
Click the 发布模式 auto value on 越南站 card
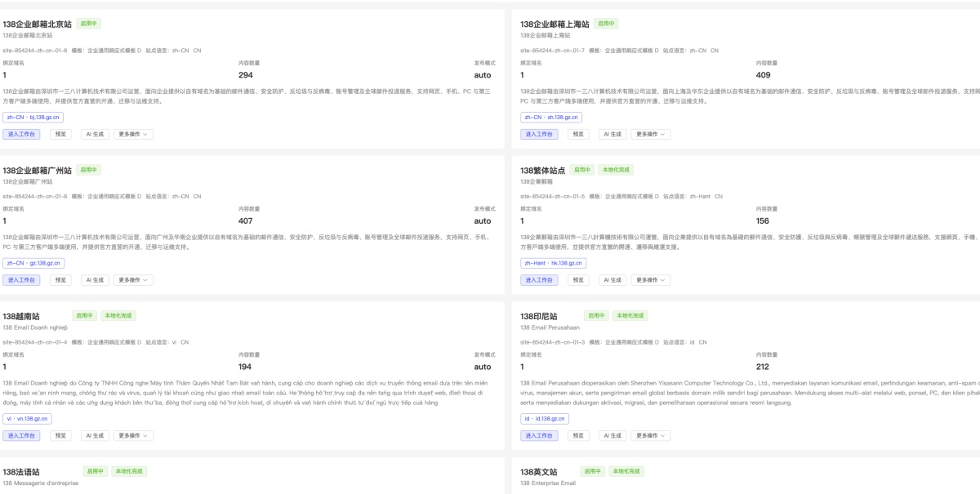coord(483,367)
